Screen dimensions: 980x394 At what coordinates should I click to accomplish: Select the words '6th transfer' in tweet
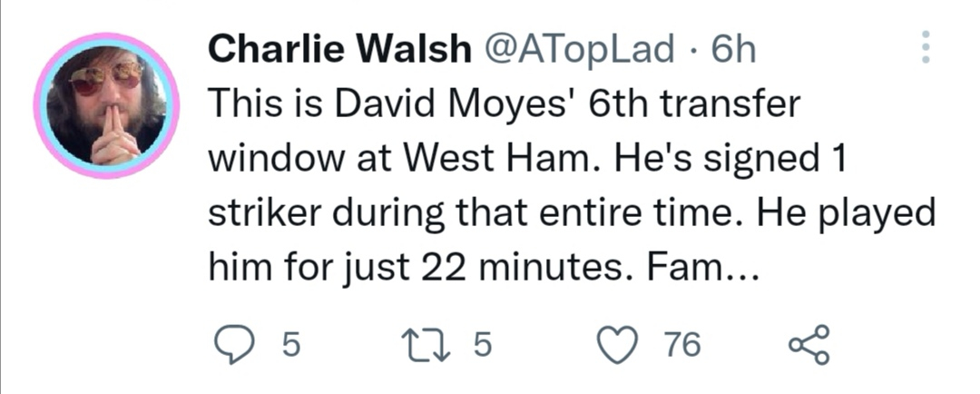[x=694, y=104]
